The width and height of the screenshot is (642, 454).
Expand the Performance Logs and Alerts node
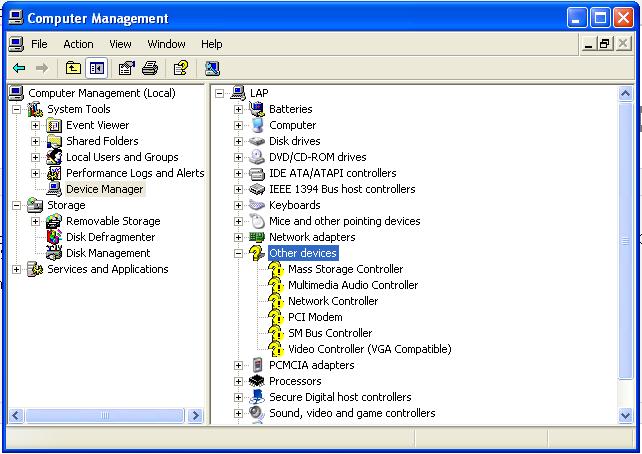tap(35, 173)
